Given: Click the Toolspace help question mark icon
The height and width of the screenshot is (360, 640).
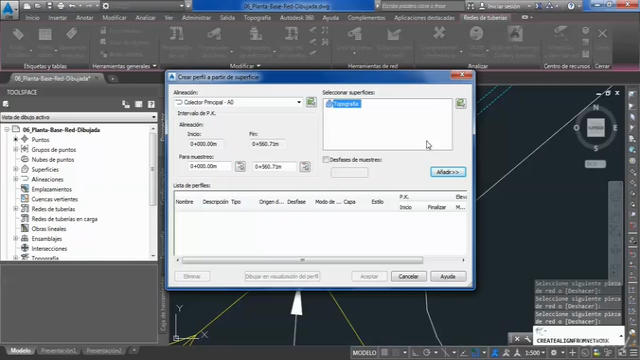Looking at the screenshot, I should click(151, 104).
